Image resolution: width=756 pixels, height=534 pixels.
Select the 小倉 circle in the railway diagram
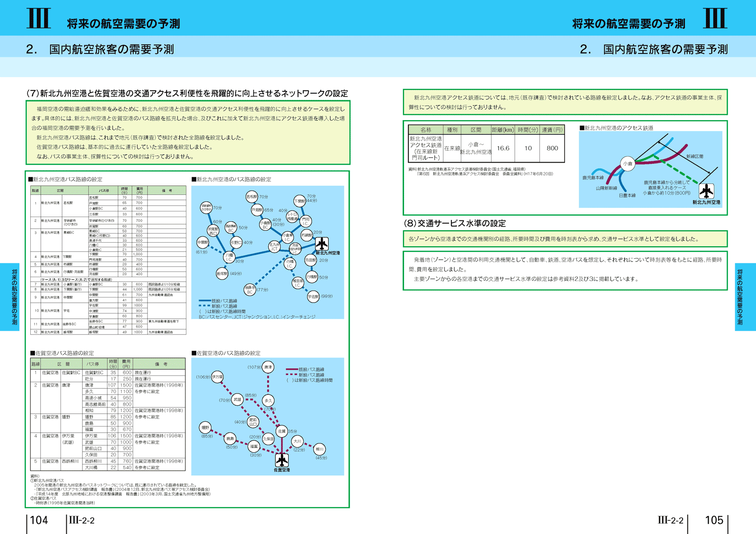tap(627, 164)
